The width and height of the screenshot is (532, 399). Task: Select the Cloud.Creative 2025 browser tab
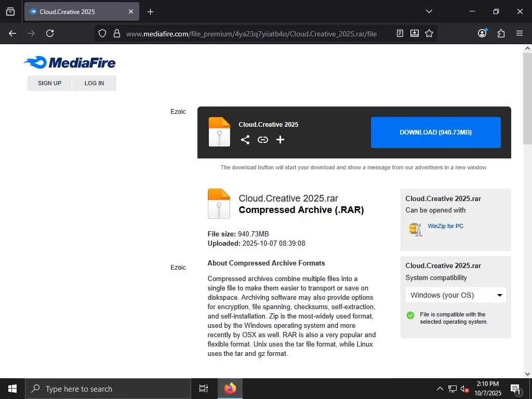click(x=82, y=11)
